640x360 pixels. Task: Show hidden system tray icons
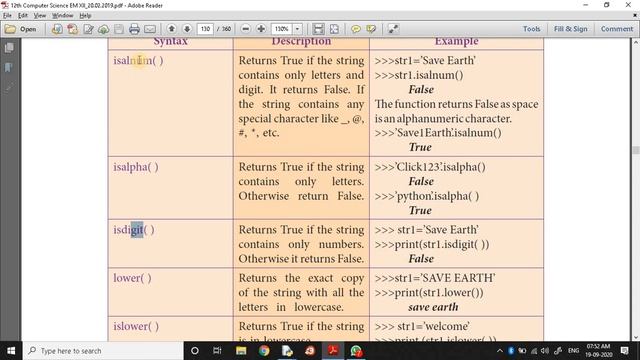point(500,351)
